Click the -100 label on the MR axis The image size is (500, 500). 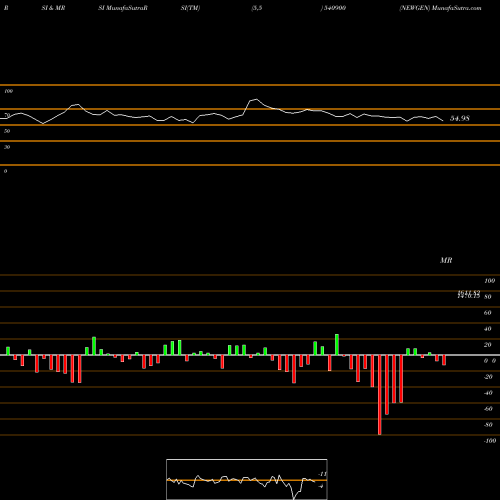pyautogui.click(x=490, y=441)
